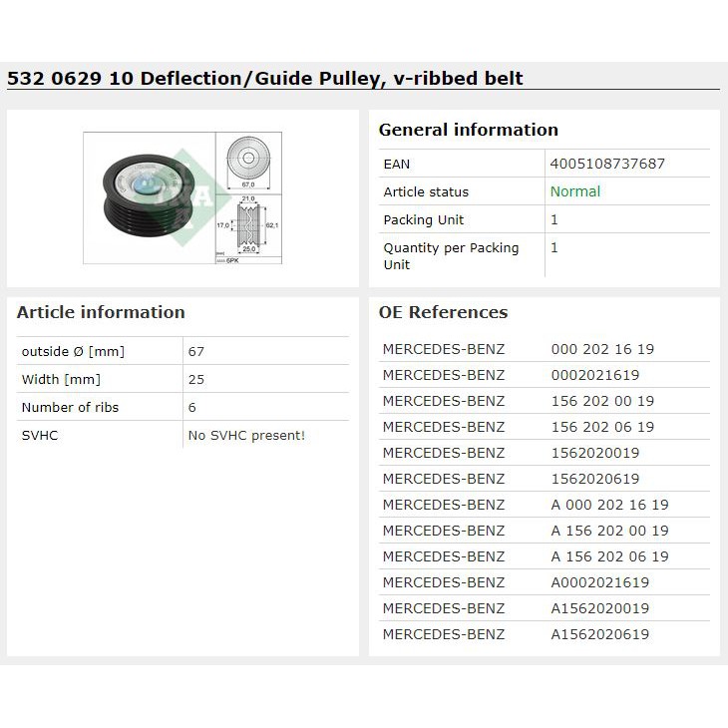Click the 'outside Ø [mm]' label

point(73,351)
